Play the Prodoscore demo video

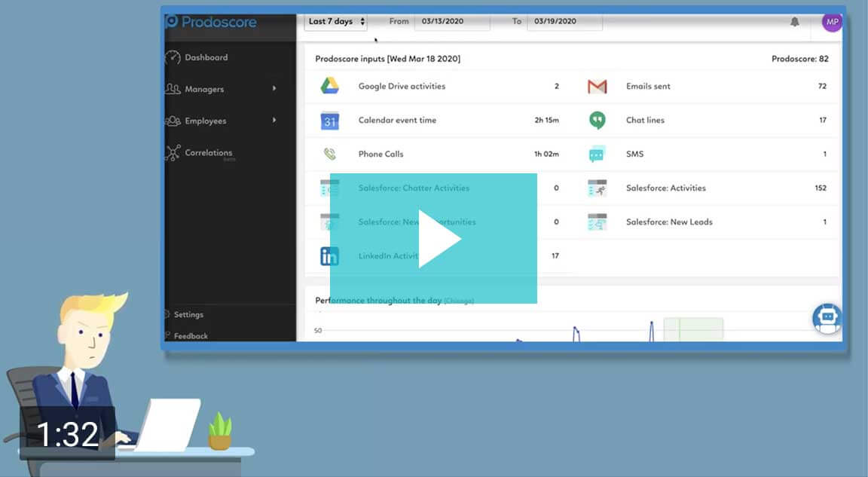433,238
